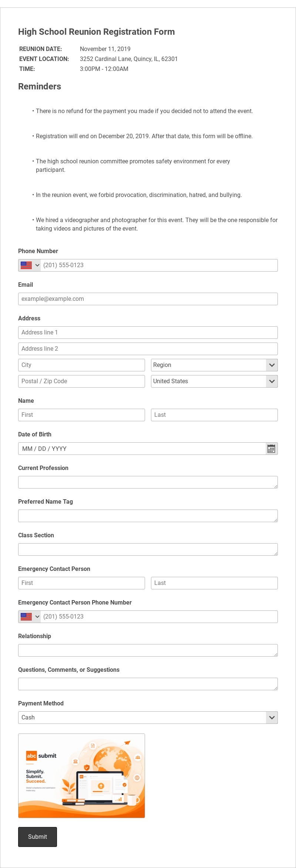Image resolution: width=296 pixels, height=868 pixels.
Task: Click the Postal / Zip Code field
Action: pos(81,381)
